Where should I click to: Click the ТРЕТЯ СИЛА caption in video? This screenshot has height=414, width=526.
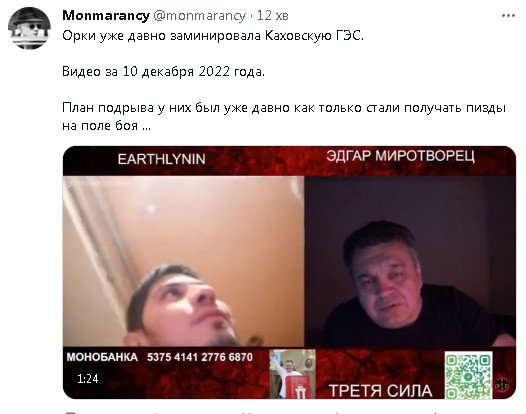click(x=380, y=391)
